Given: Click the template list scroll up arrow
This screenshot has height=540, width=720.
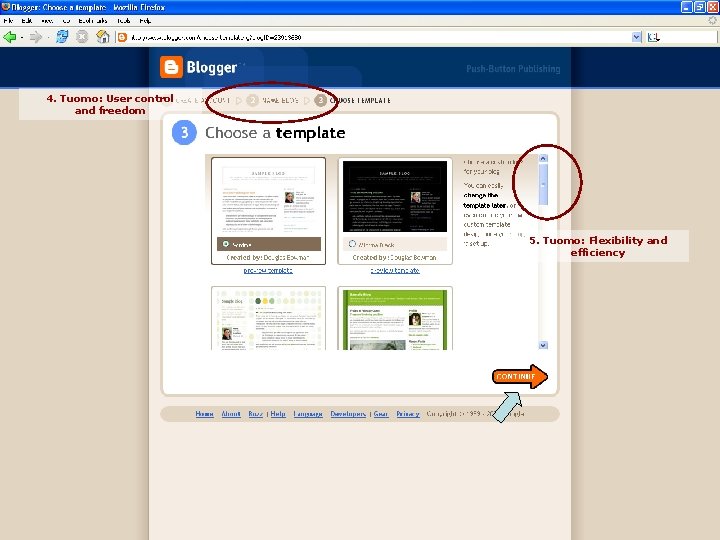Looking at the screenshot, I should coord(543,158).
